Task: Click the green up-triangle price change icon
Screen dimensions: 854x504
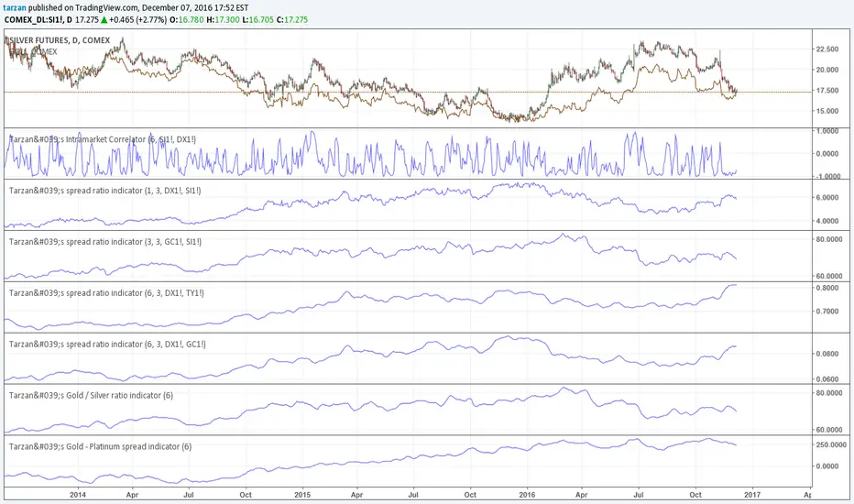Action: click(x=104, y=19)
